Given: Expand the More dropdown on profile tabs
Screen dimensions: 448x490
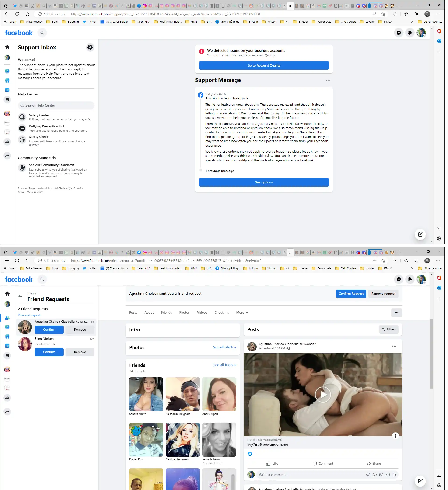Looking at the screenshot, I should pos(242,313).
